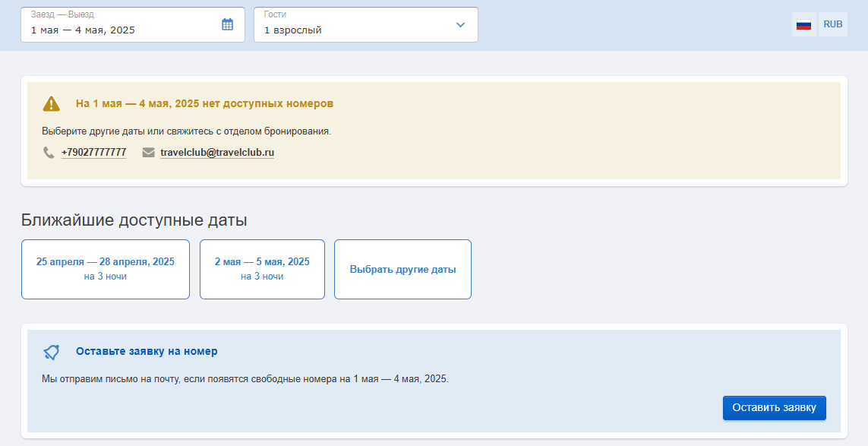
Task: Email travelclub@travelclub.ru link
Action: (217, 153)
